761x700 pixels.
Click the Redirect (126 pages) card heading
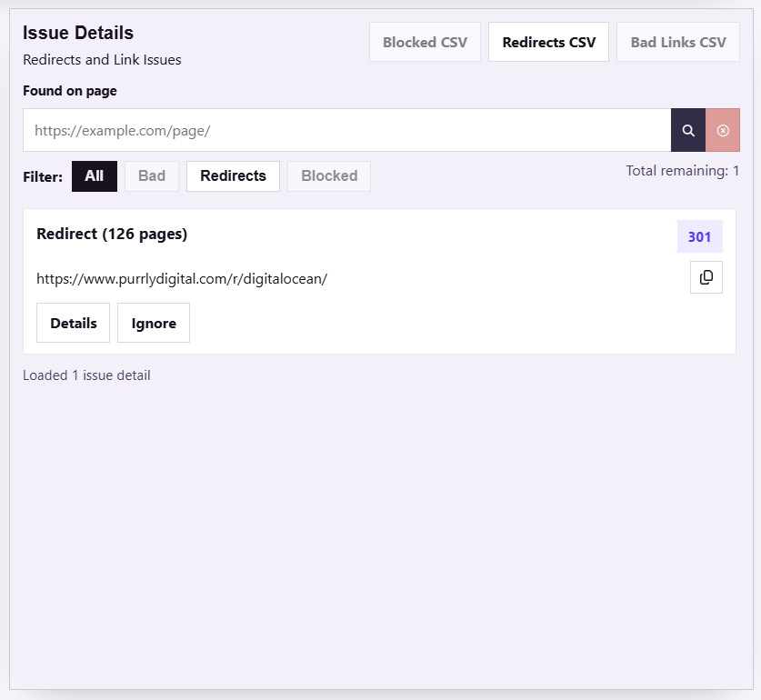coord(112,234)
